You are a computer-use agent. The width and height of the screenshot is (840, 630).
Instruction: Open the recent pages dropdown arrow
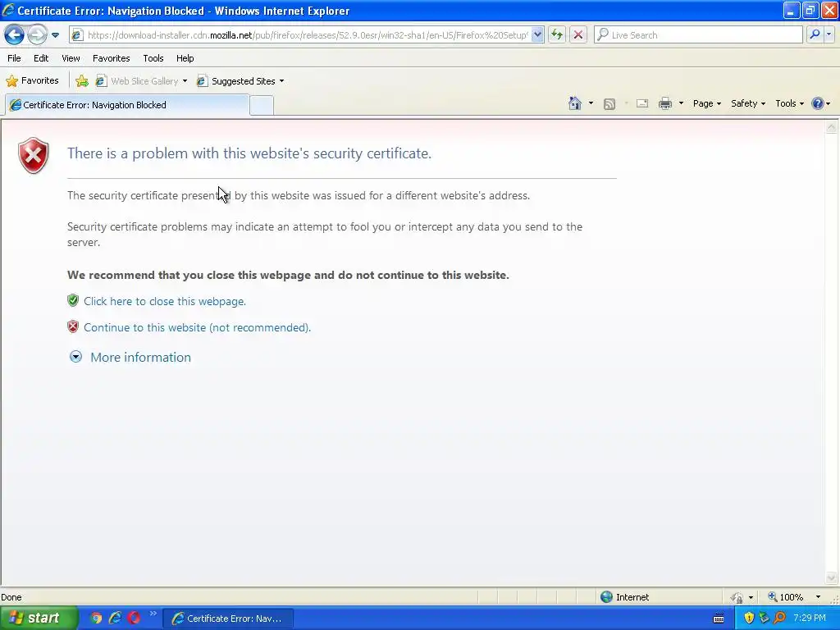[x=55, y=35]
